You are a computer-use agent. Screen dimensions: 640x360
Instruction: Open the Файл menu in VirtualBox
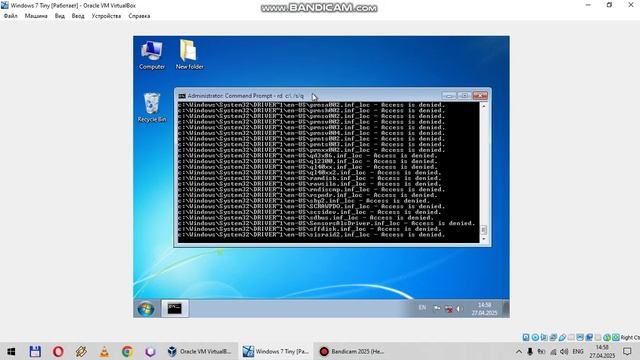coord(11,16)
